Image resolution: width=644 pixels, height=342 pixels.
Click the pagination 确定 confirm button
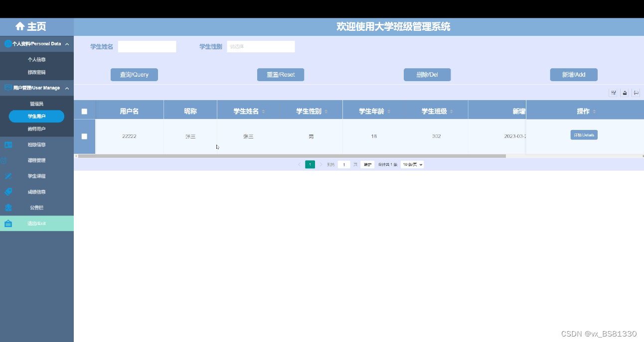pos(367,164)
